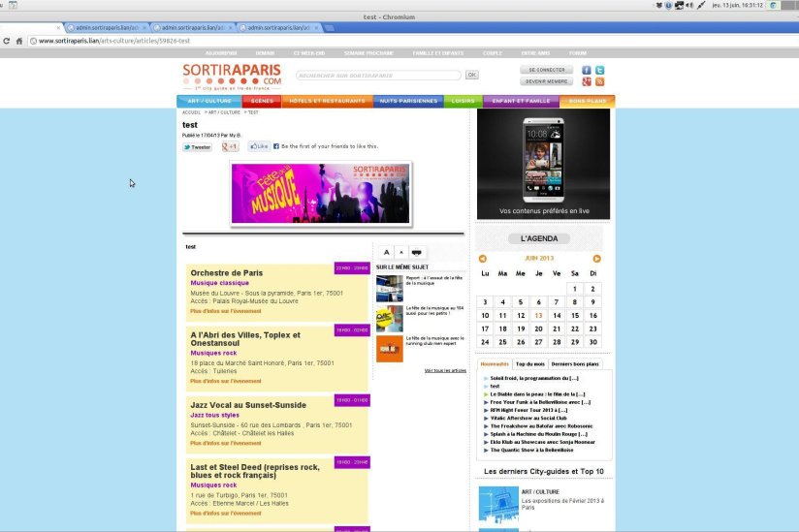Open the Derniers bons plans tab
This screenshot has height=532, width=799.
pyautogui.click(x=575, y=363)
